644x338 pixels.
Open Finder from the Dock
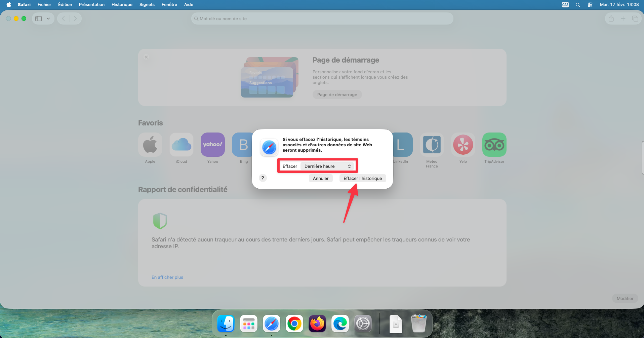tap(226, 324)
